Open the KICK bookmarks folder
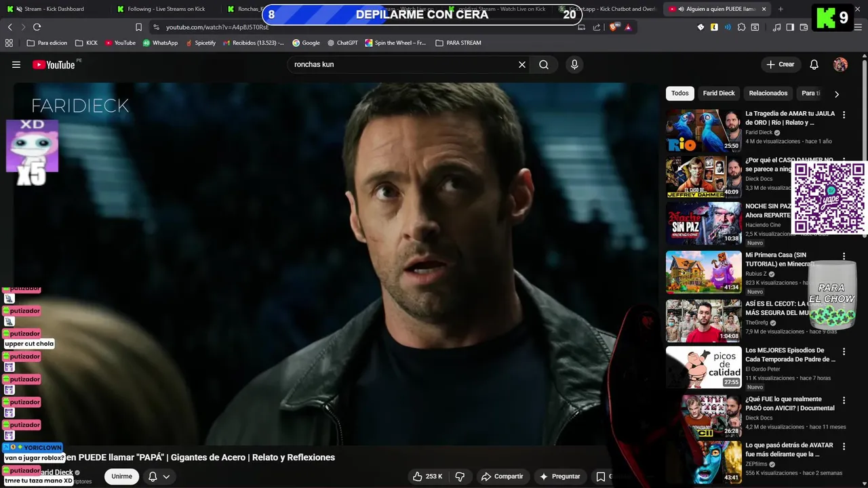Image resolution: width=868 pixels, height=488 pixels. (86, 43)
